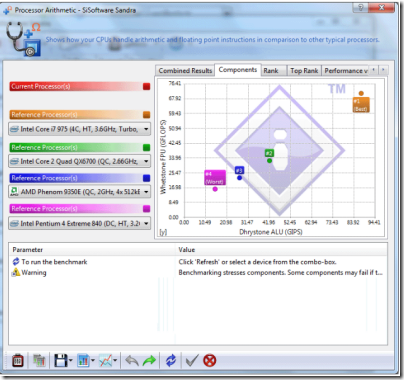Select the 'To run the benchmark' text

click(x=54, y=262)
